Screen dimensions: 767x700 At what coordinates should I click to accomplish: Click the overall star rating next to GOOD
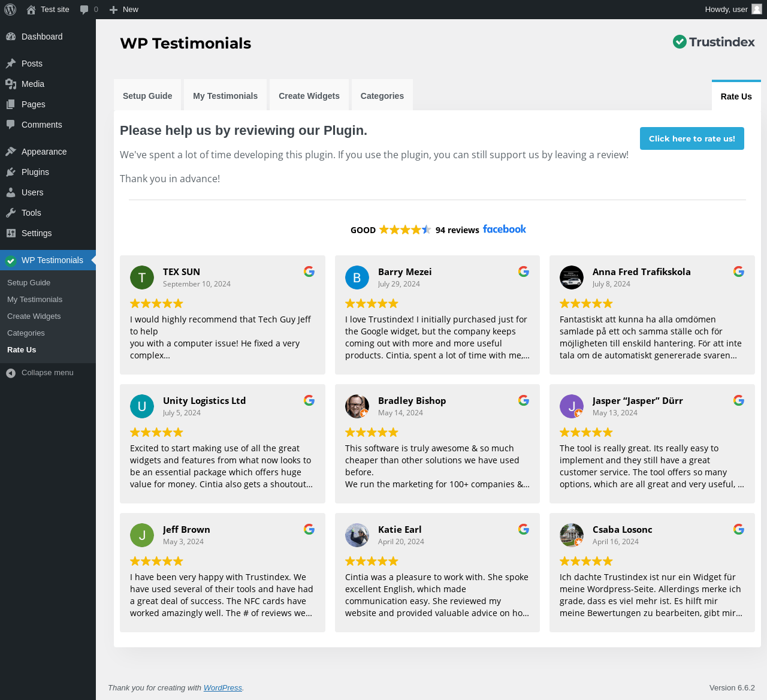point(405,230)
